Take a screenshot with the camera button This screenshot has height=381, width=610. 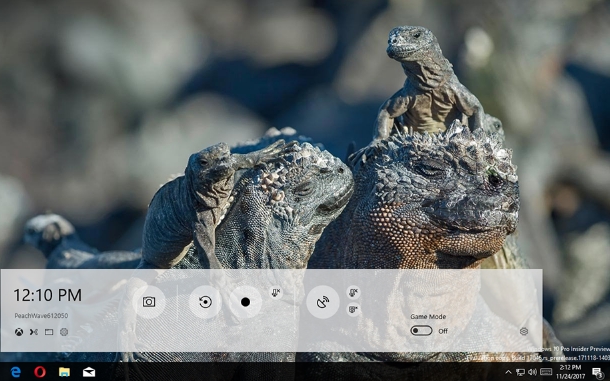(x=149, y=302)
